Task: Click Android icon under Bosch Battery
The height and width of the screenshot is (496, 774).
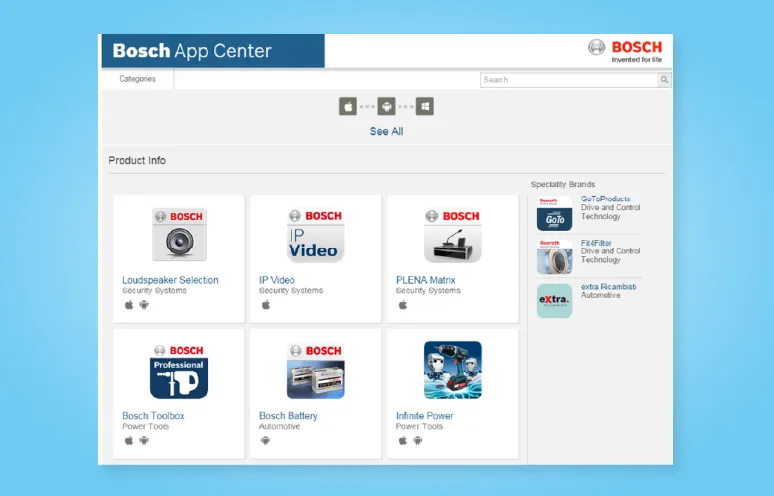Action: [266, 440]
